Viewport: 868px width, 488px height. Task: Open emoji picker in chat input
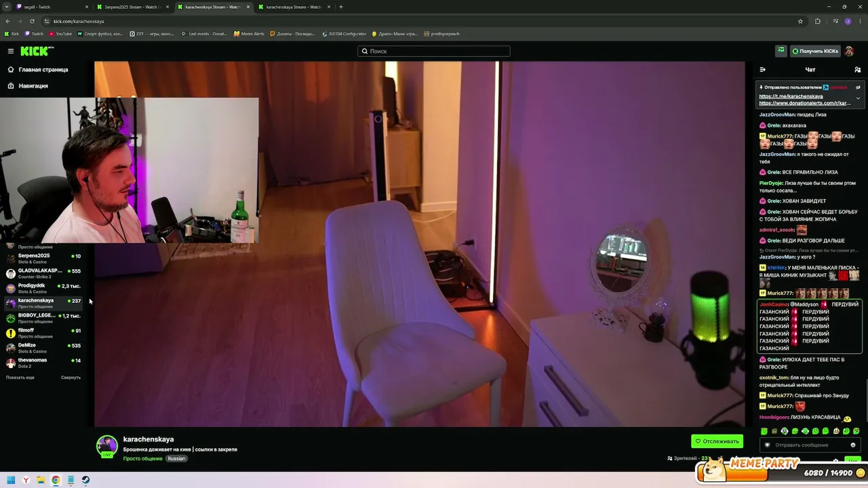coord(853,445)
